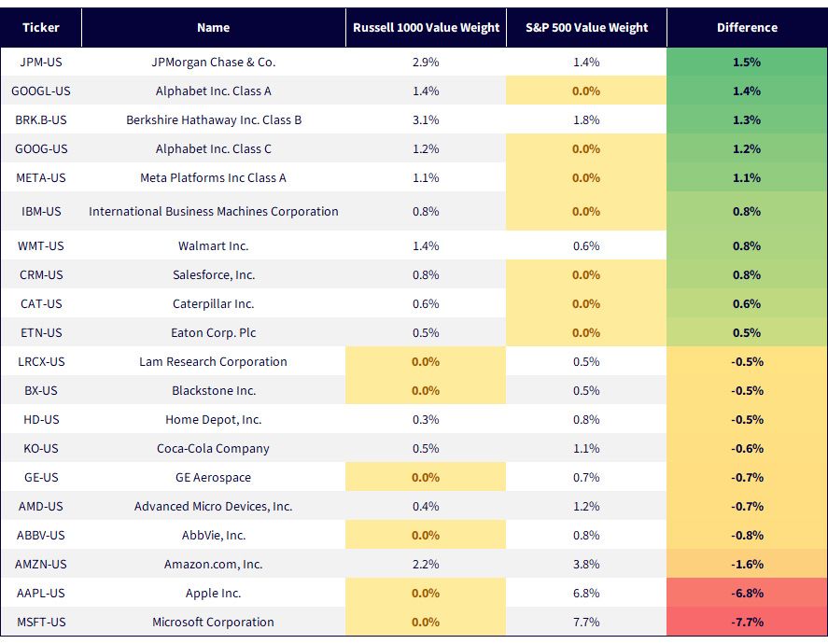Image resolution: width=828 pixels, height=644 pixels.
Task: Click Amazon's 3.8% S&P weight
Action: [x=586, y=564]
